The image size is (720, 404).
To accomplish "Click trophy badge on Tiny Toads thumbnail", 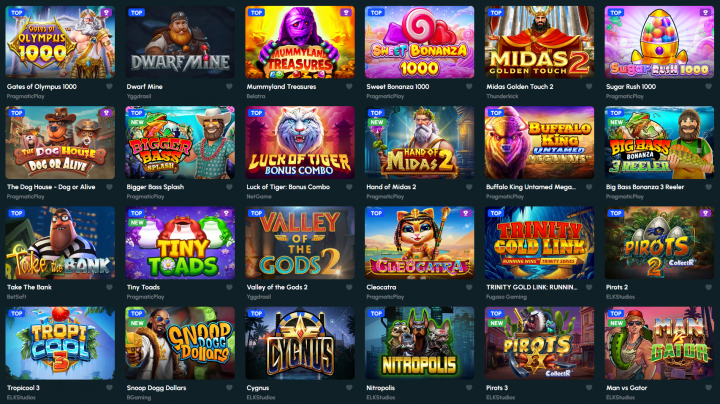I will [226, 213].
